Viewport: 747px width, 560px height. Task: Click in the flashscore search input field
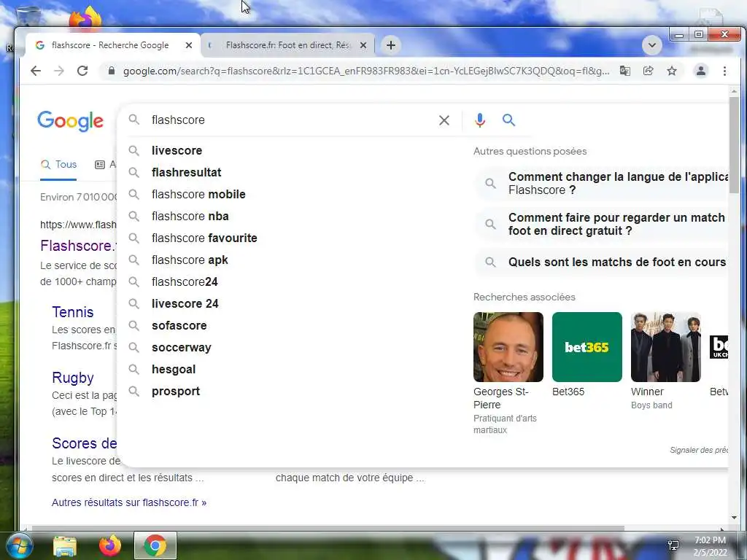[x=290, y=120]
